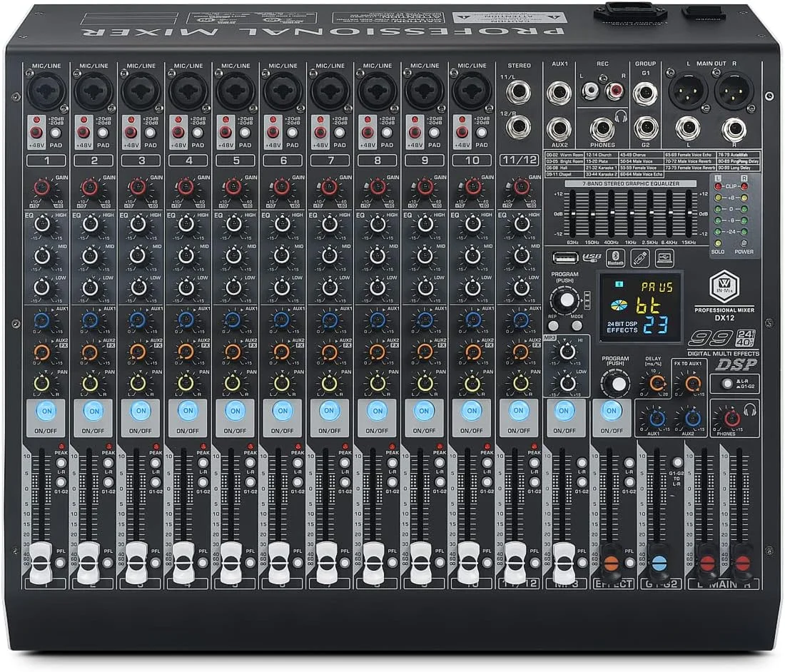Screen dimensions: 785x672
Task: Select the USB flash drive source icon
Action: pos(639,258)
